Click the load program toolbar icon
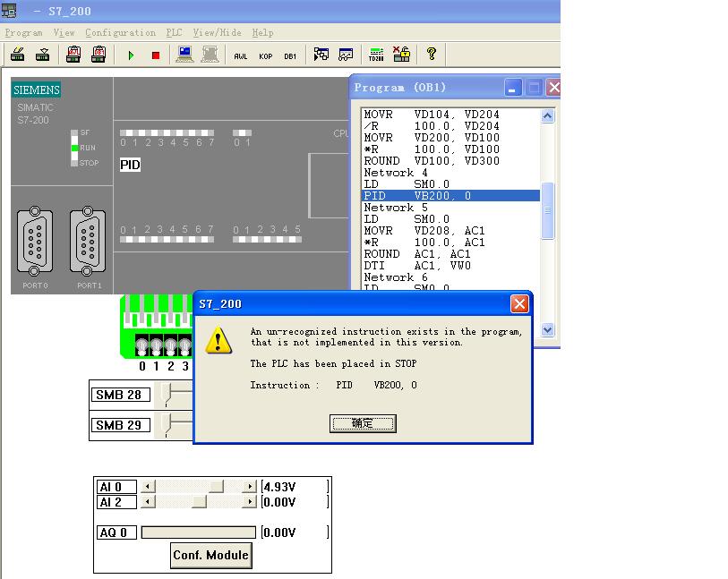 pyautogui.click(x=18, y=55)
